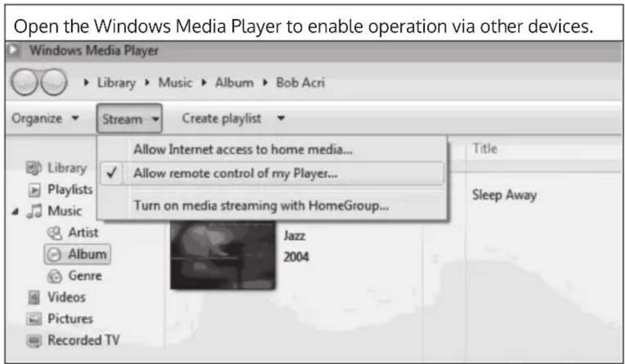Screen dimensions: 625x364
Task: Open the Organize dropdown menu
Action: pos(45,118)
